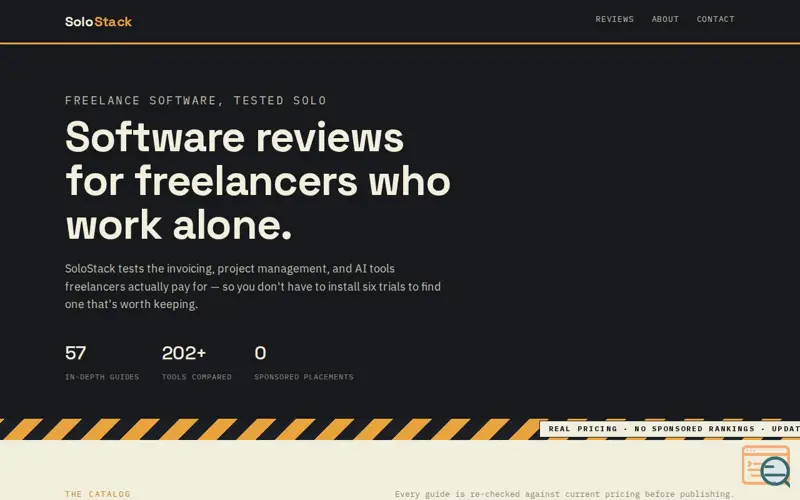Click the 'Software reviews for freelancers' headline
Viewport: 800px width, 500px height.
(258, 180)
